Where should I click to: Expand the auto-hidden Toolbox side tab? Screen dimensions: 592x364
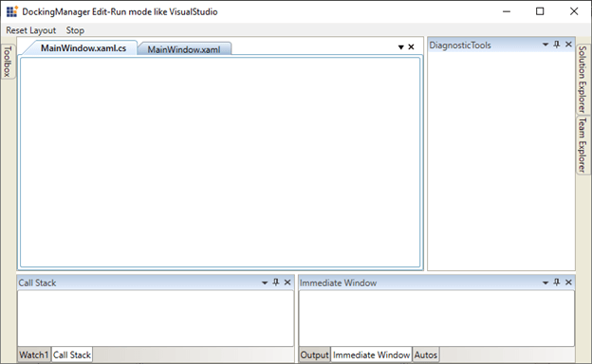(x=8, y=62)
